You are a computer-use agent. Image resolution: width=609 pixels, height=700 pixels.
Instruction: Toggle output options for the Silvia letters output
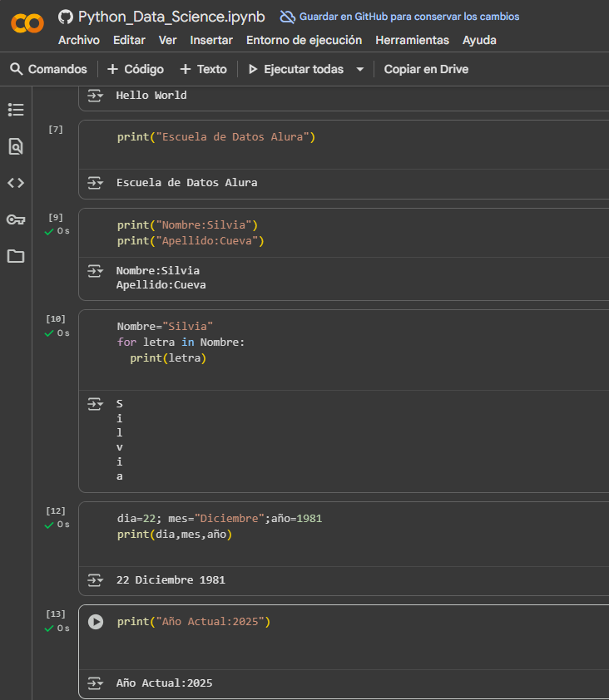point(96,404)
